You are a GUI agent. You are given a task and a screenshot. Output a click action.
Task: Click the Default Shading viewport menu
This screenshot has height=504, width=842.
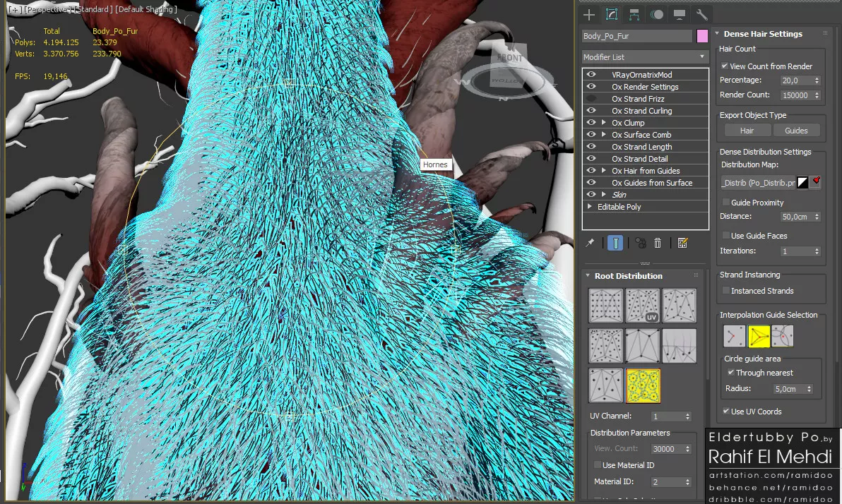147,9
